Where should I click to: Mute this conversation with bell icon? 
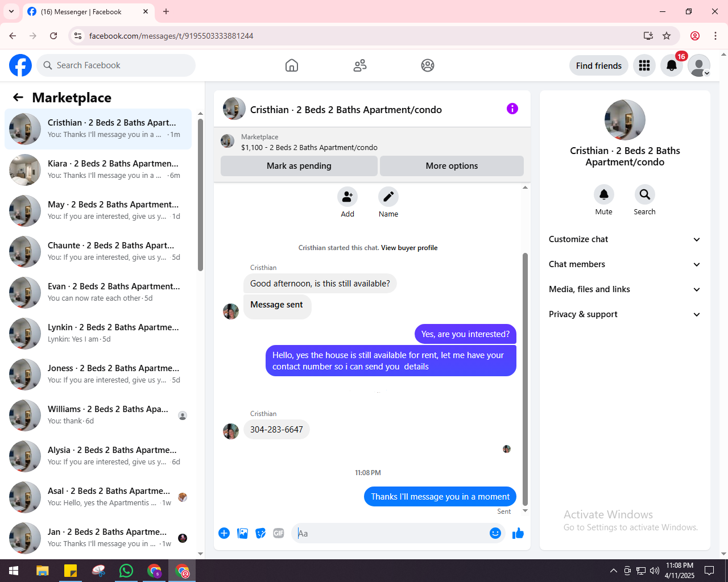(604, 194)
